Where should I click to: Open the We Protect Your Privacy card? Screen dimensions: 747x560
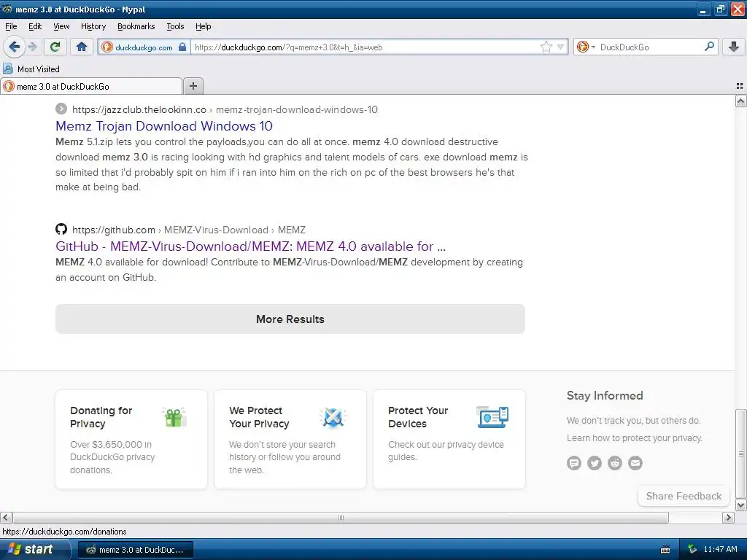[290, 440]
